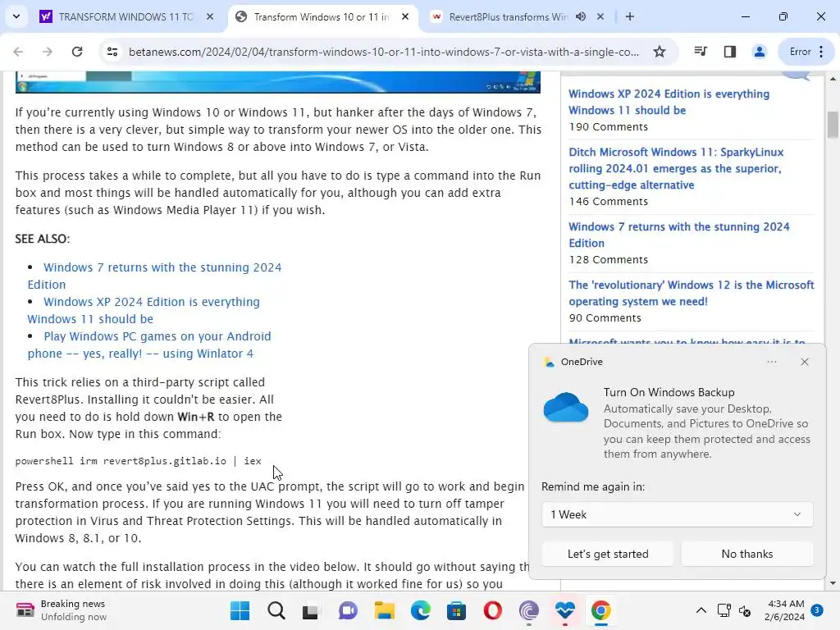
Task: Open Task View on taskbar
Action: coord(310,610)
